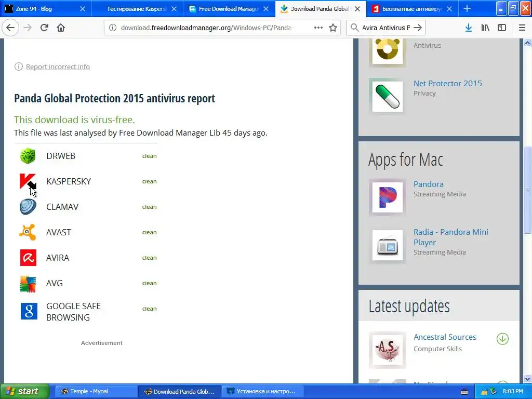Open the library bookshelf icon
This screenshot has height=399, width=532.
(485, 28)
